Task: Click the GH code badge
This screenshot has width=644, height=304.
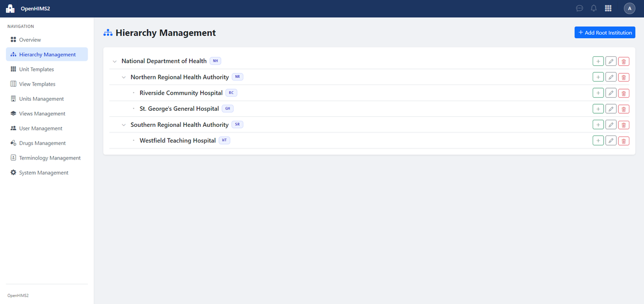Action: [228, 109]
